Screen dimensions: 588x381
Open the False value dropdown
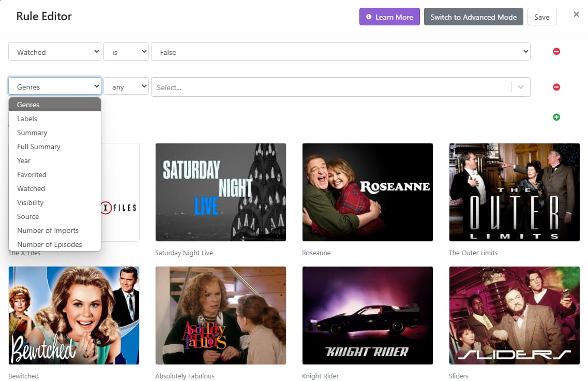coord(340,52)
